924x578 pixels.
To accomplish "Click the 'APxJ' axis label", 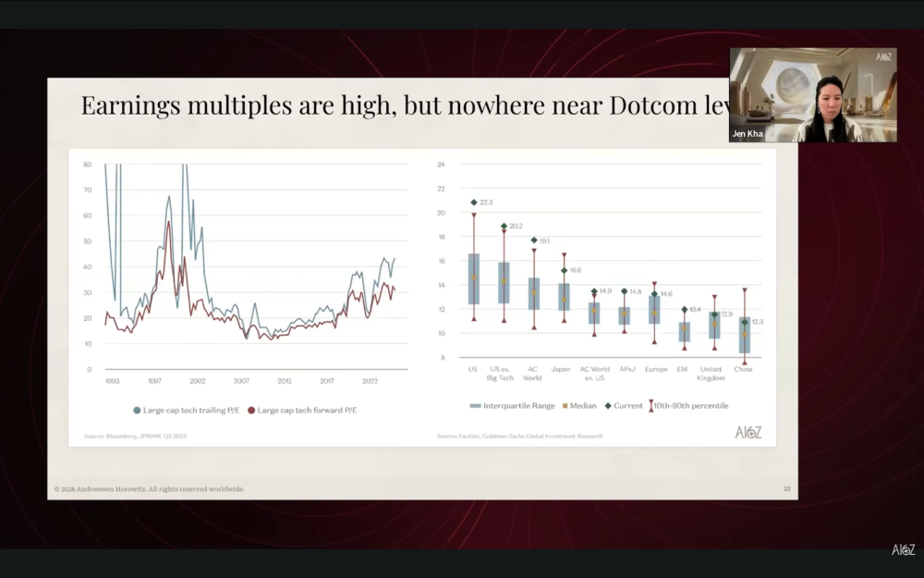I will point(627,369).
